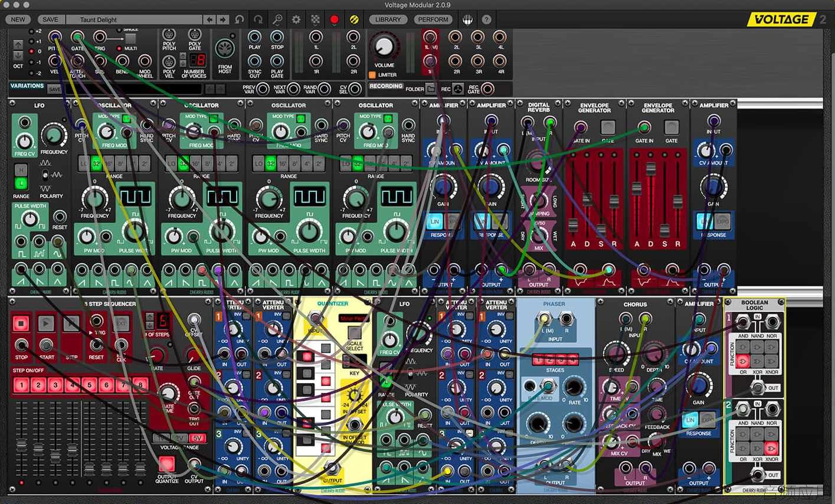This screenshot has height=504, width=835.
Task: Open the Quantizer KEY selector
Action: pos(355,361)
